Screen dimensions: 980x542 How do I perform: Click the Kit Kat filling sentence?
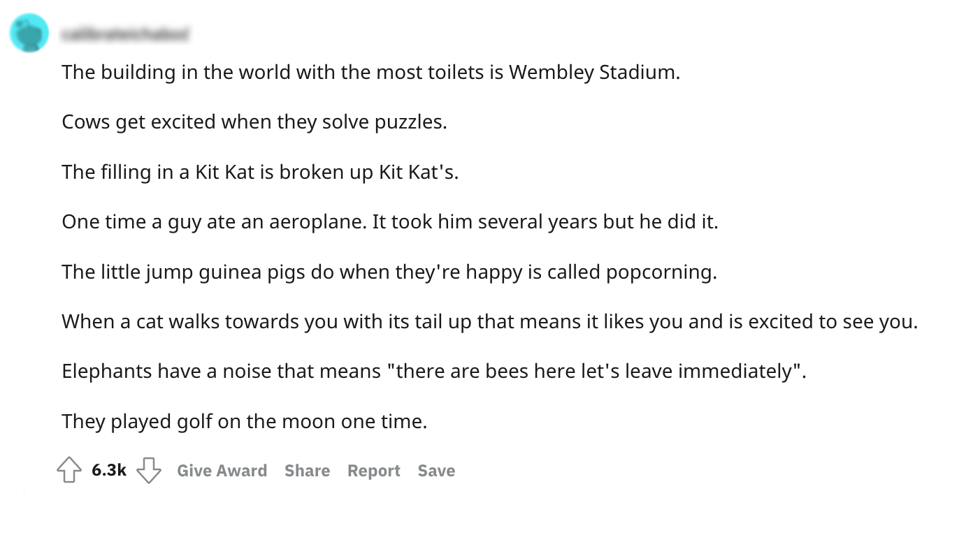pyautogui.click(x=260, y=172)
